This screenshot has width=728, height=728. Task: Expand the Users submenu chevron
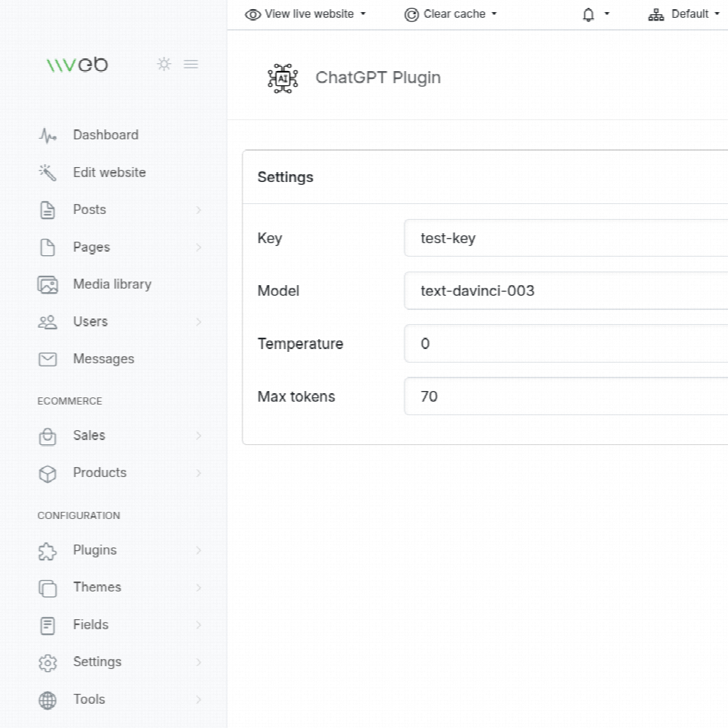click(x=198, y=322)
